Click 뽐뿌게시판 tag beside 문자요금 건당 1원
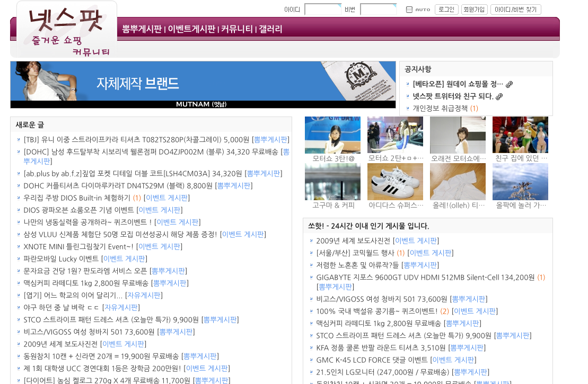The width and height of the screenshot is (588, 384). [x=169, y=271]
